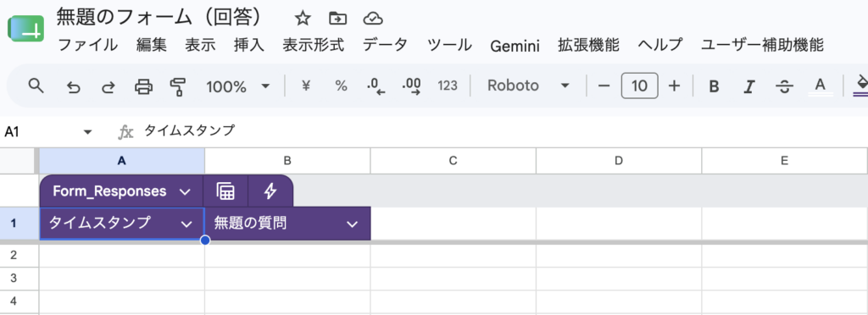Open the Roboto font dropdown
The image size is (868, 315).
(528, 86)
